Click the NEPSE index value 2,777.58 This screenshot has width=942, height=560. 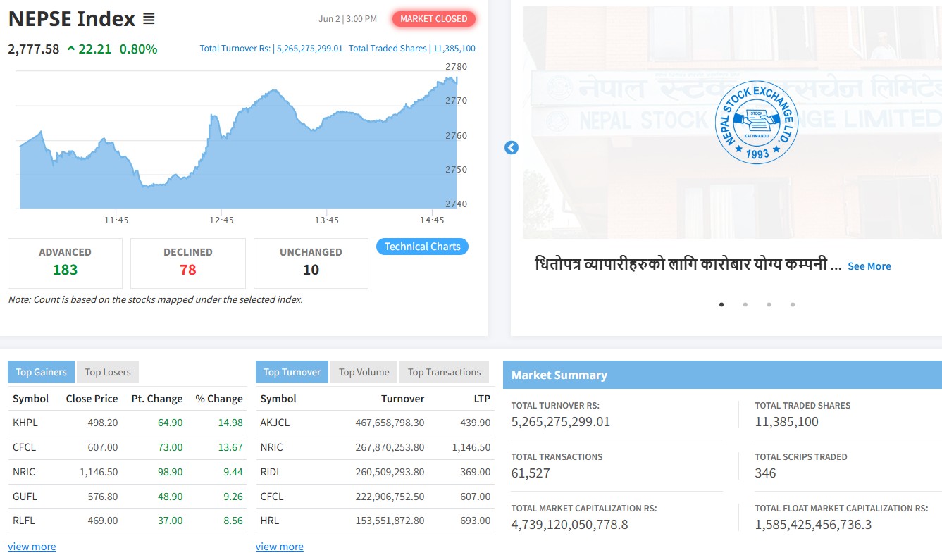click(34, 49)
